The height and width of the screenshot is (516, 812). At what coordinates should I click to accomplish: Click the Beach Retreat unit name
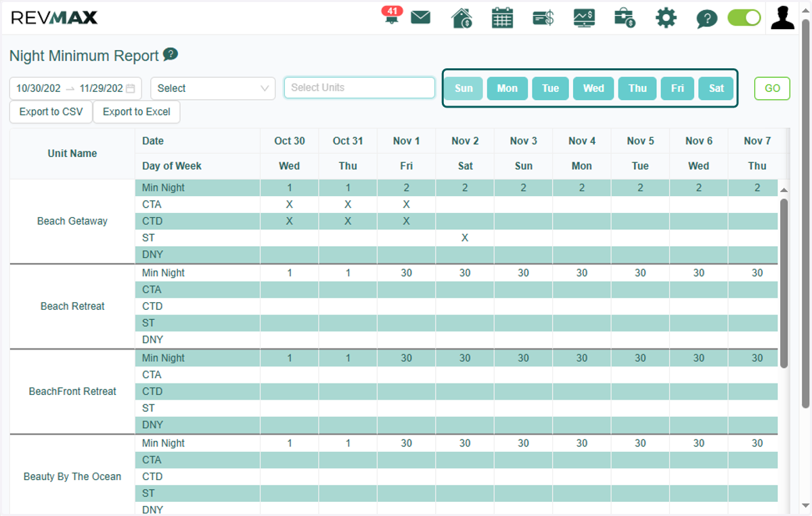(x=72, y=306)
